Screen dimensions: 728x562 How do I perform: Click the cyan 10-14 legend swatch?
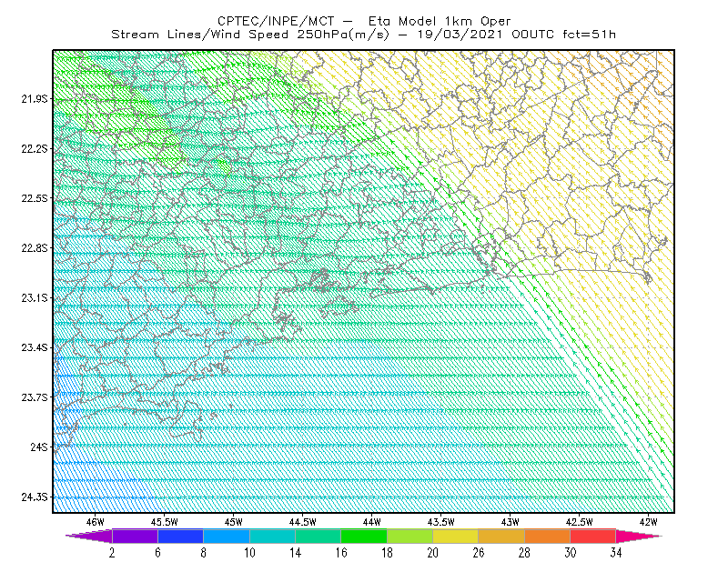tap(272, 536)
